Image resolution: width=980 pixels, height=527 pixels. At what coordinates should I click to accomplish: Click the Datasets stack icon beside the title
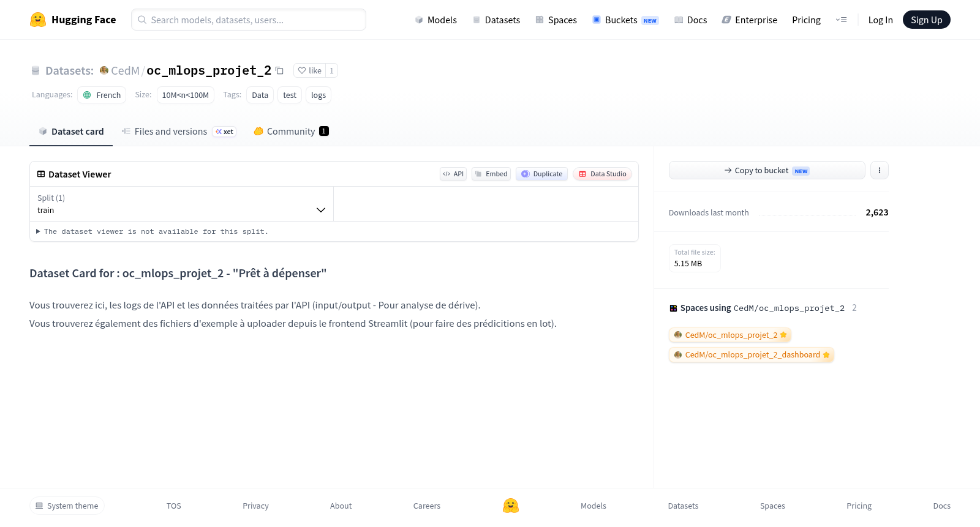pyautogui.click(x=36, y=70)
